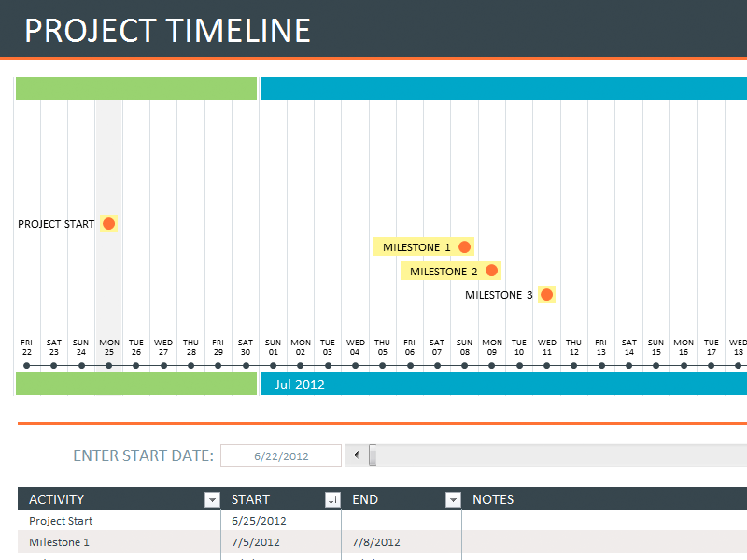
Task: Click the date scrollbar track
Action: [x=560, y=455]
